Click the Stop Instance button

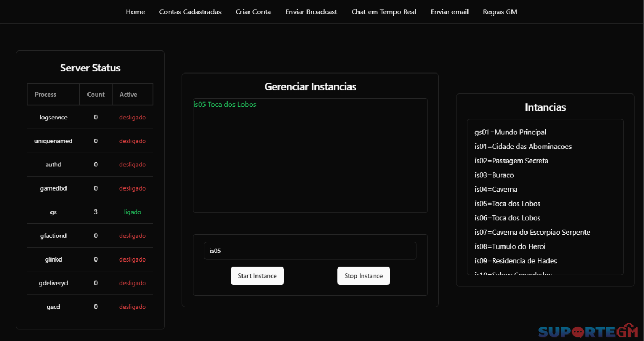[363, 275]
